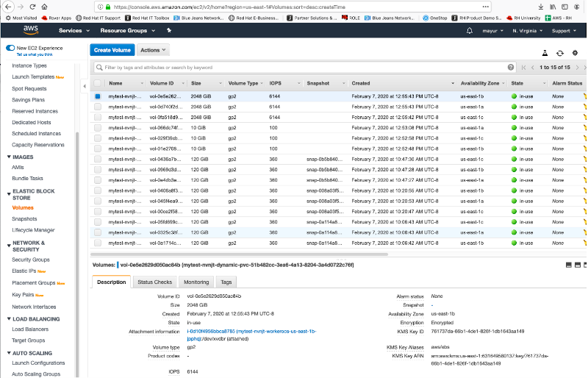Open the Resource Groups dropdown
The height and width of the screenshot is (378, 588).
127,30
